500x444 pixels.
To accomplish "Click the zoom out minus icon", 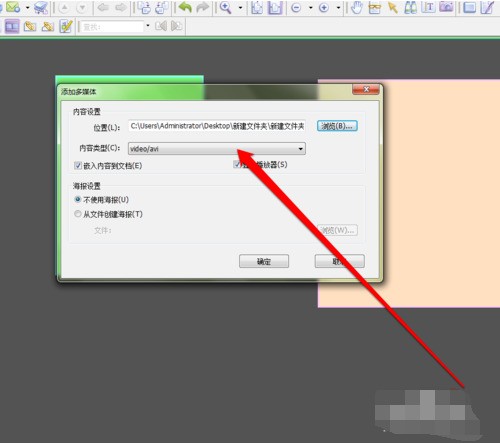I will (296, 7).
